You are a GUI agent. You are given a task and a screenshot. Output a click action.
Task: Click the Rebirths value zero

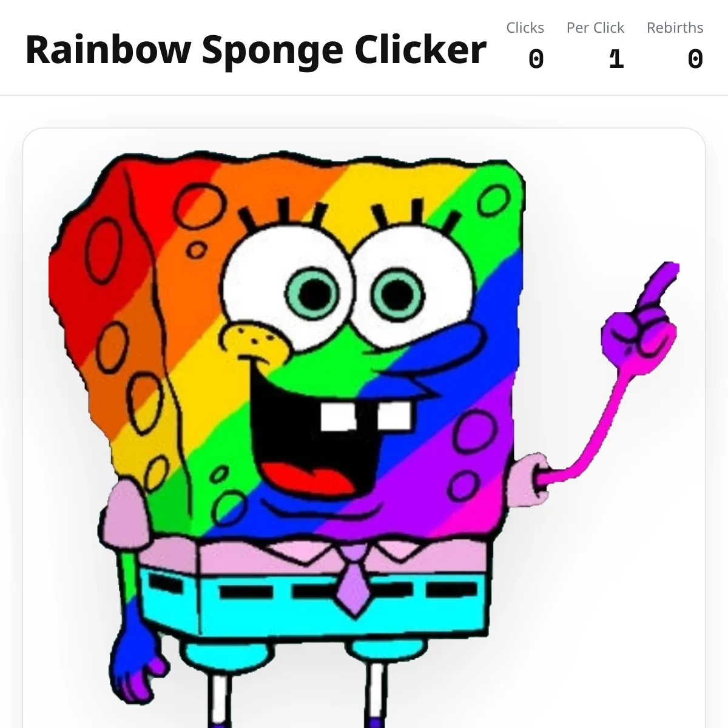pyautogui.click(x=695, y=59)
